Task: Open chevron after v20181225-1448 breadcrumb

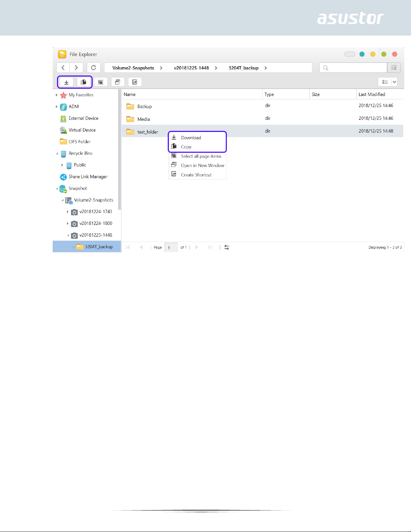Action: coord(216,68)
